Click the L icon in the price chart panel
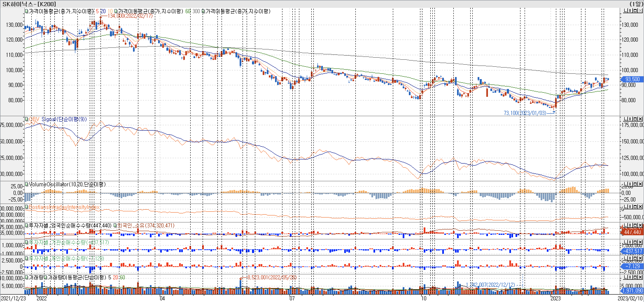This screenshot has width=644, height=302. pos(625,11)
